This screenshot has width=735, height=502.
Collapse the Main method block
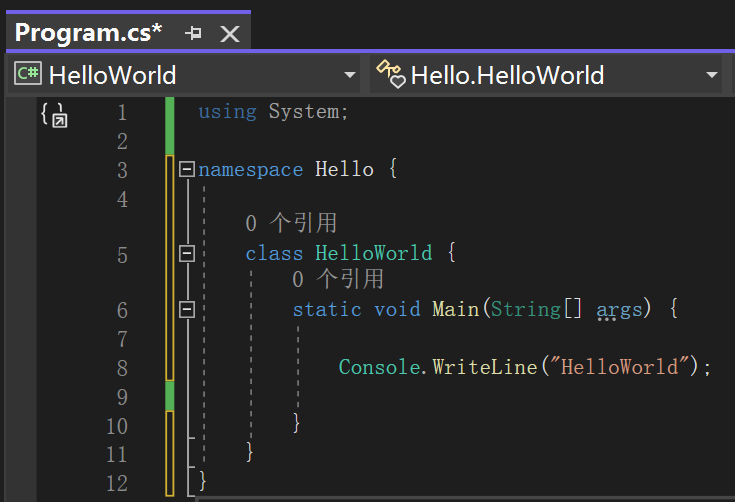point(186,310)
